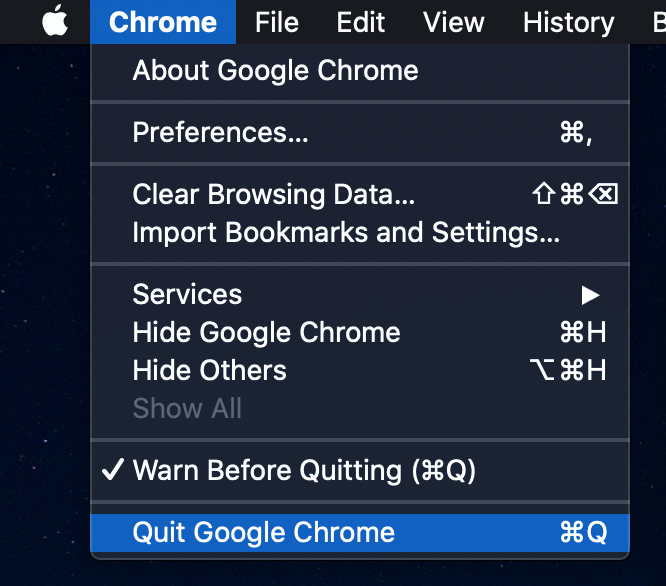Open the File menu

point(277,22)
